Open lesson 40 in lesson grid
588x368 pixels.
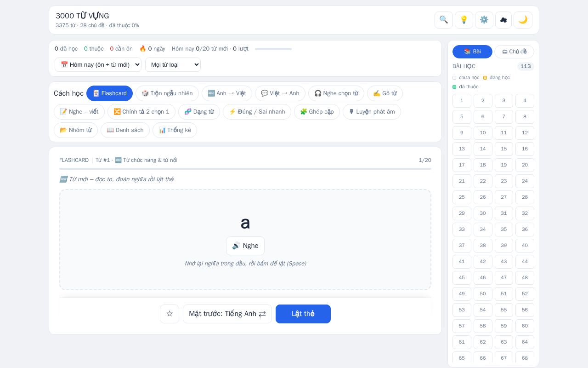point(525,246)
